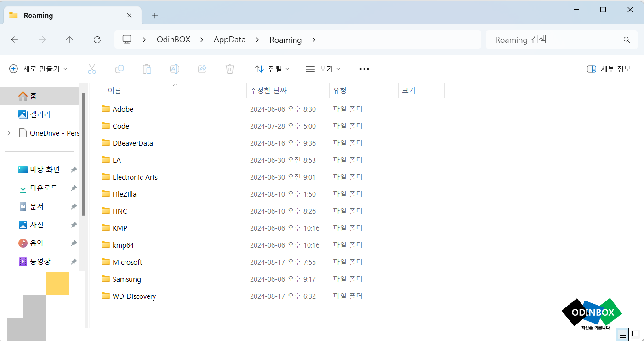Select the EA folder name
The height and width of the screenshot is (341, 644).
(117, 160)
